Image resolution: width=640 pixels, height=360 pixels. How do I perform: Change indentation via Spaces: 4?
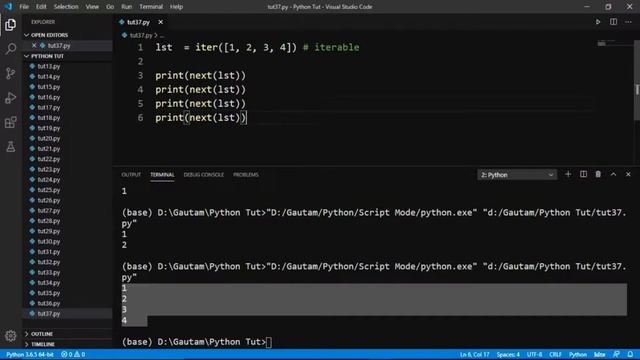click(508, 354)
